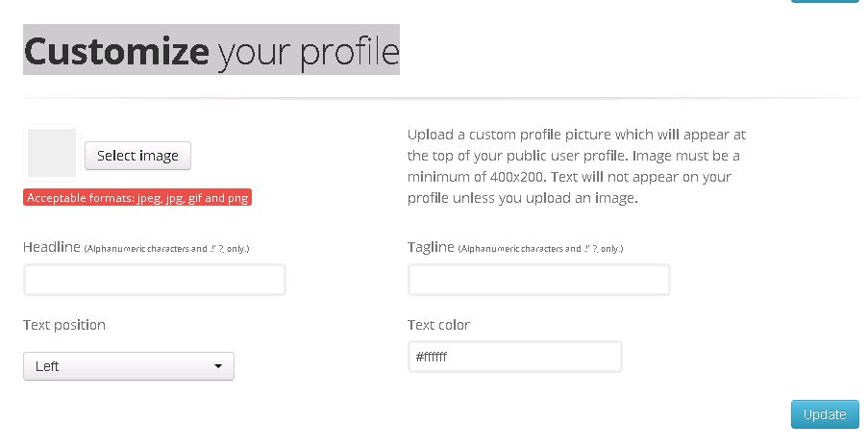This screenshot has height=447, width=868.
Task: Click the divider line below the heading
Action: tap(440, 98)
